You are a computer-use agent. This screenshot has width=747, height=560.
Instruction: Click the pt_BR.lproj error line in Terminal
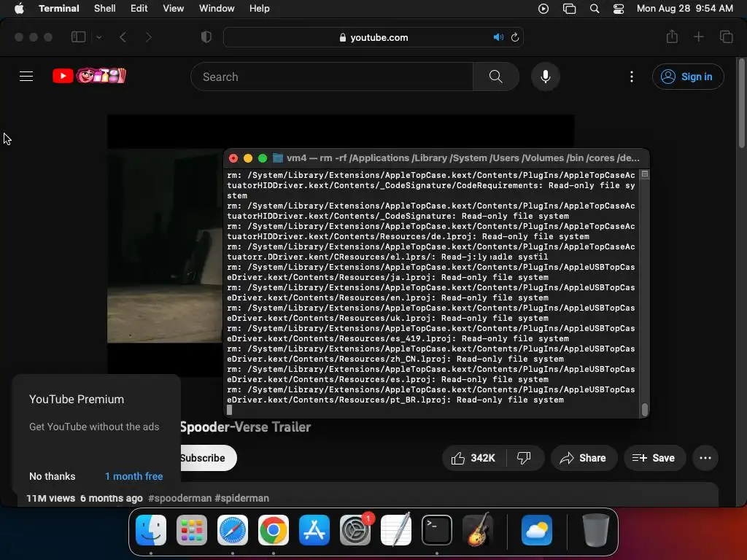[x=430, y=394]
